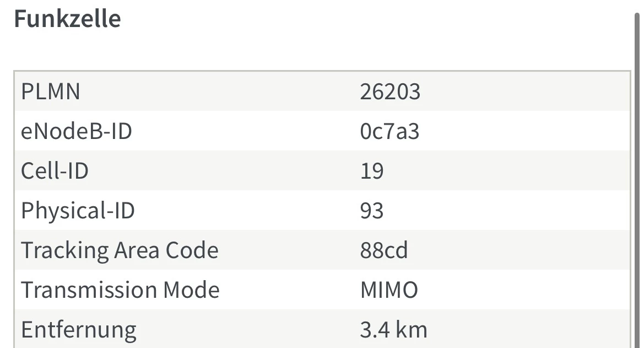The height and width of the screenshot is (348, 644).
Task: Select the Transmission Mode label
Action: point(120,290)
